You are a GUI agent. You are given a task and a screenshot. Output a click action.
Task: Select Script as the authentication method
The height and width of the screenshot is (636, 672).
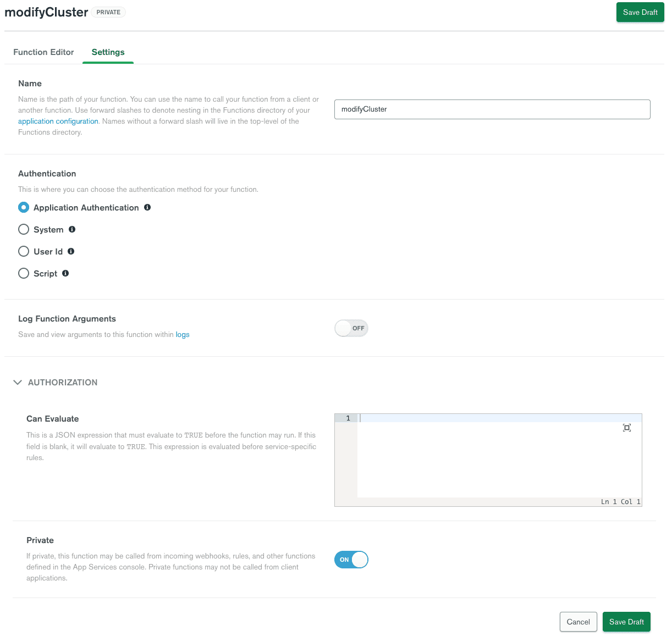click(x=24, y=273)
